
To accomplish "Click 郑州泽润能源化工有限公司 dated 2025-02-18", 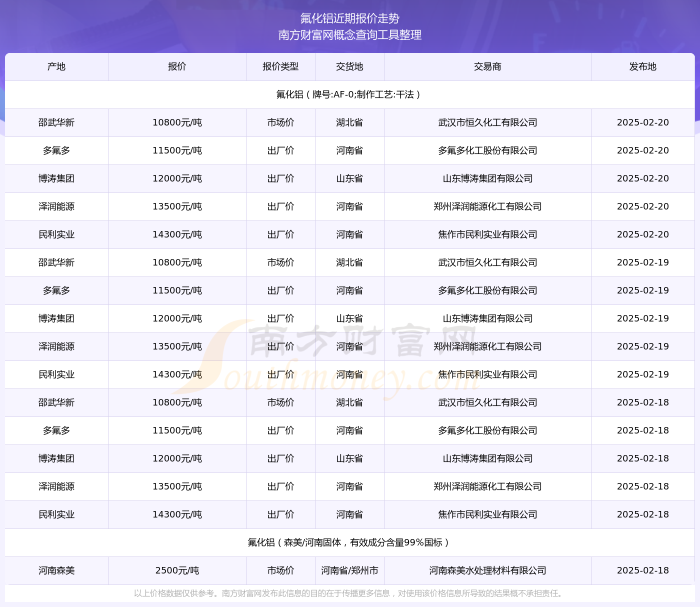I will [487, 486].
